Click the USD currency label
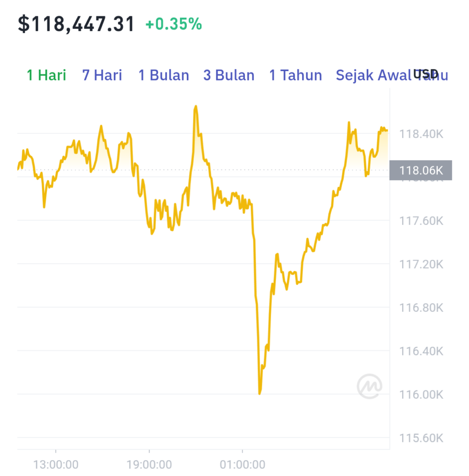The height and width of the screenshot is (476, 469). tap(426, 74)
